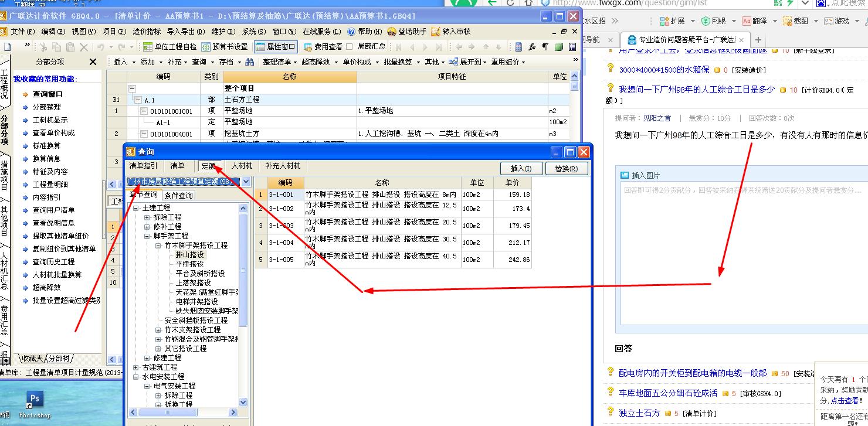Open the 3000*4000*1500的水箱保 question
This screenshot has height=426, width=868.
[664, 70]
